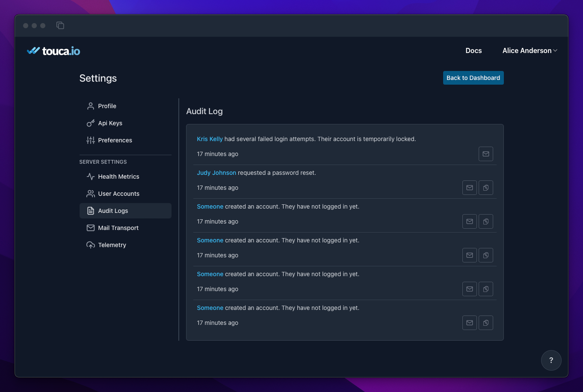Open the Judy Johnson user link
583x392 pixels.
tap(216, 173)
